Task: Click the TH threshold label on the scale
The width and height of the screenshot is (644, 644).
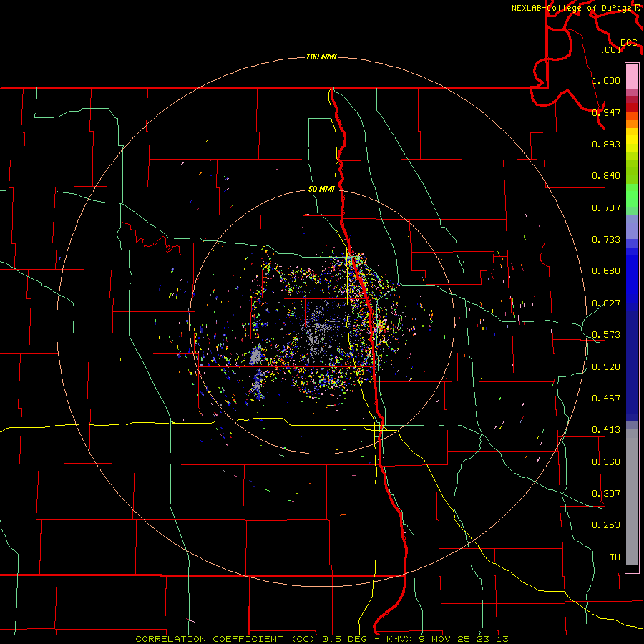Action: point(615,557)
